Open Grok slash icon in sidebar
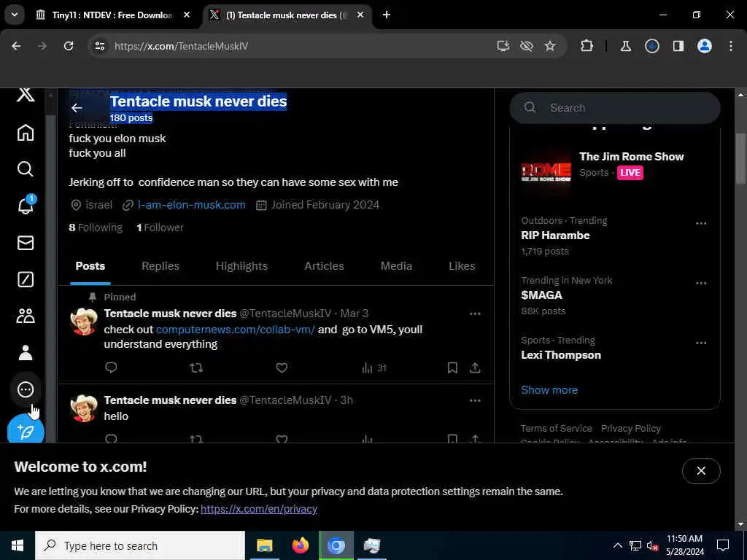 pyautogui.click(x=26, y=279)
